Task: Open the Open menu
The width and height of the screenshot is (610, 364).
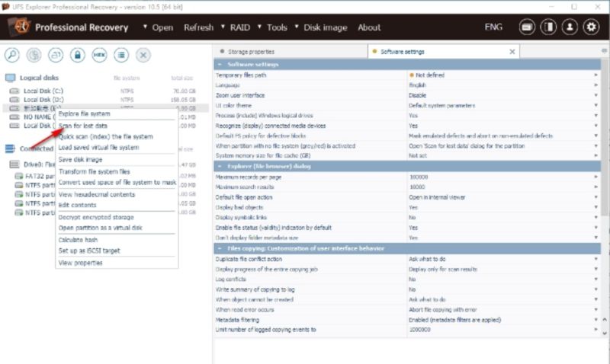Action: pos(162,27)
